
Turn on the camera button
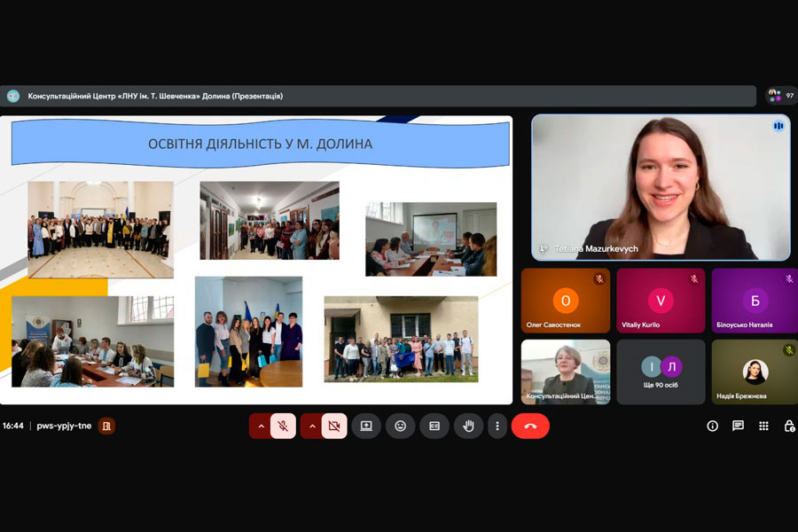pos(334,426)
